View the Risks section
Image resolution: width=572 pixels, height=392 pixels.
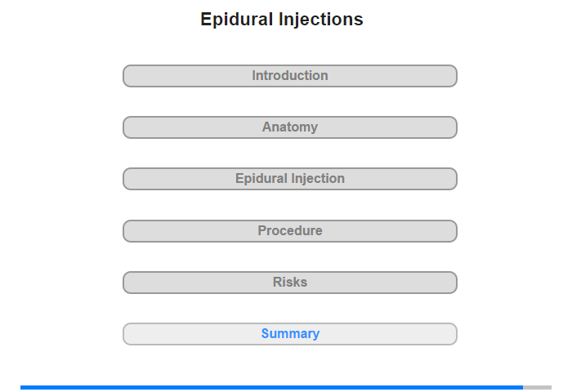tap(290, 283)
